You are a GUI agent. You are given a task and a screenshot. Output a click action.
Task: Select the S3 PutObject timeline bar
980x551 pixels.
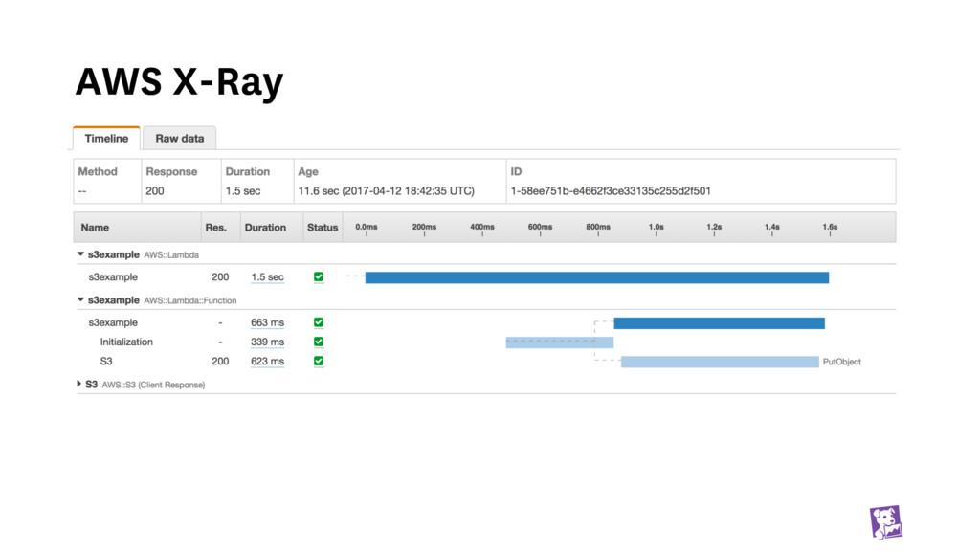tap(720, 362)
